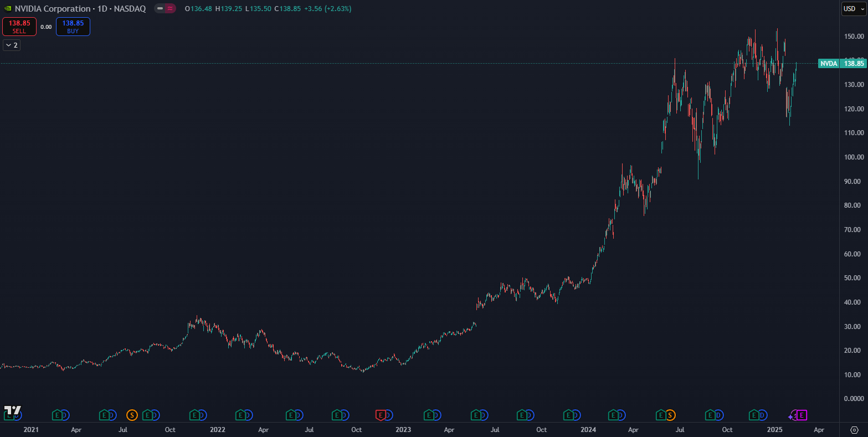
Task: Click the orange split marker near Jul 2021
Action: click(132, 415)
